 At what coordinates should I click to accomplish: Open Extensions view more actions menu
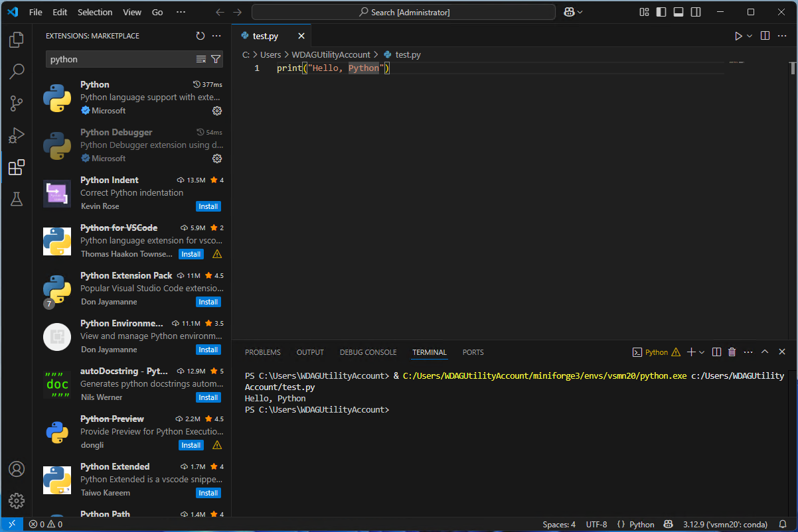(216, 36)
